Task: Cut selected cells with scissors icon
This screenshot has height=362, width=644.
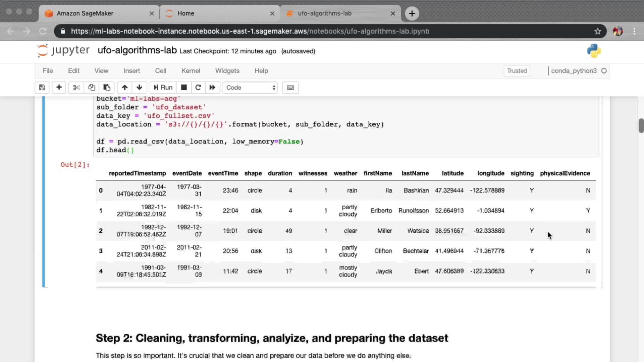Action: (x=76, y=87)
